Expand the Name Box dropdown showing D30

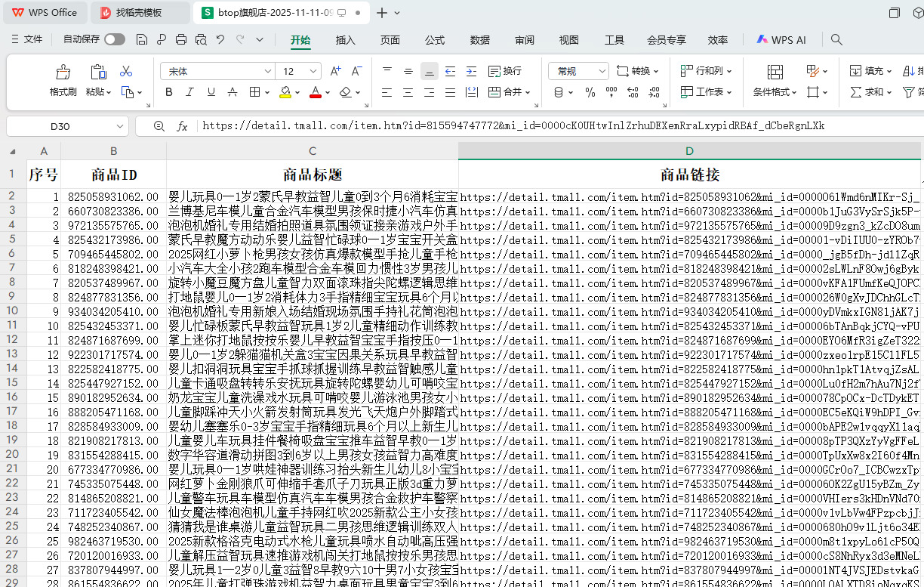pos(121,126)
